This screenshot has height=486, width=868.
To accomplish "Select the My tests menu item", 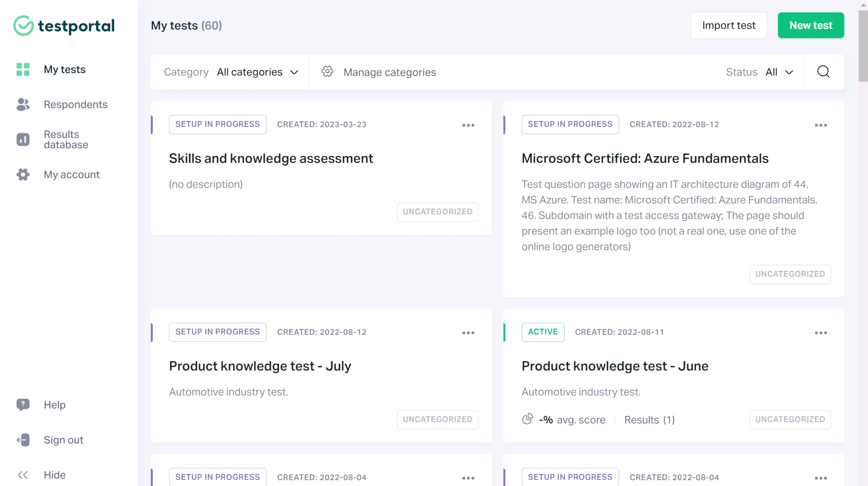I will point(64,69).
